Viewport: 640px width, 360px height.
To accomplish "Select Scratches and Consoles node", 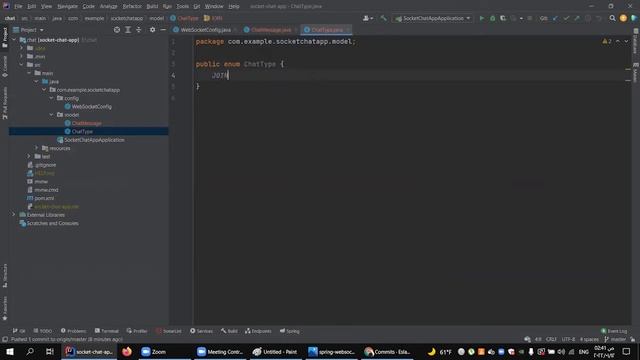I will click(52, 223).
